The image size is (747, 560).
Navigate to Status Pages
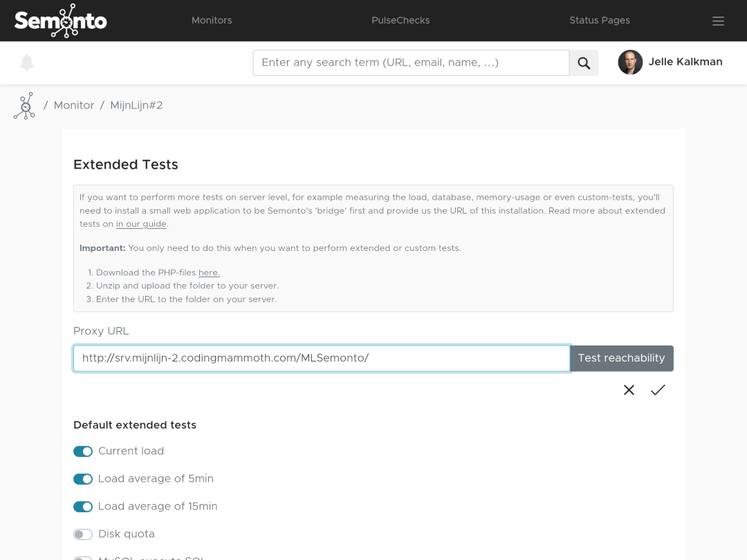point(600,21)
